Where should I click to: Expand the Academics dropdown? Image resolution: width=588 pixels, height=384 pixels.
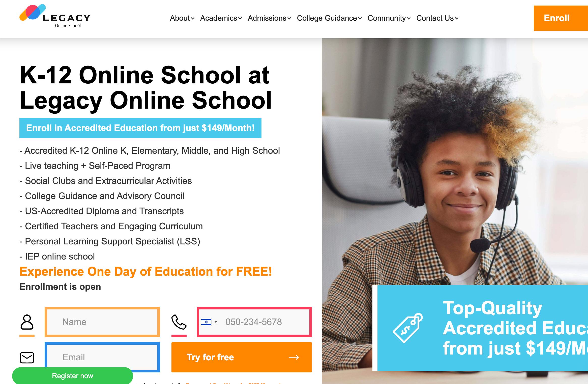click(221, 18)
